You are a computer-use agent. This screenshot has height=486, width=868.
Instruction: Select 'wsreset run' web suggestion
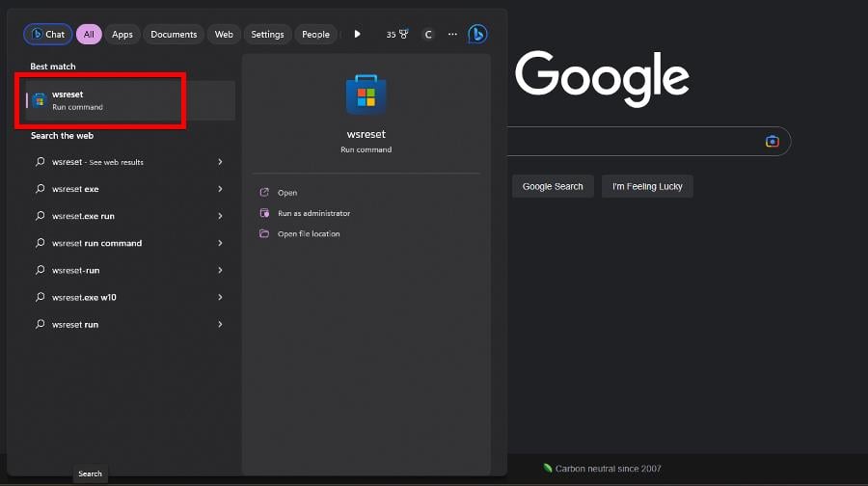(130, 324)
